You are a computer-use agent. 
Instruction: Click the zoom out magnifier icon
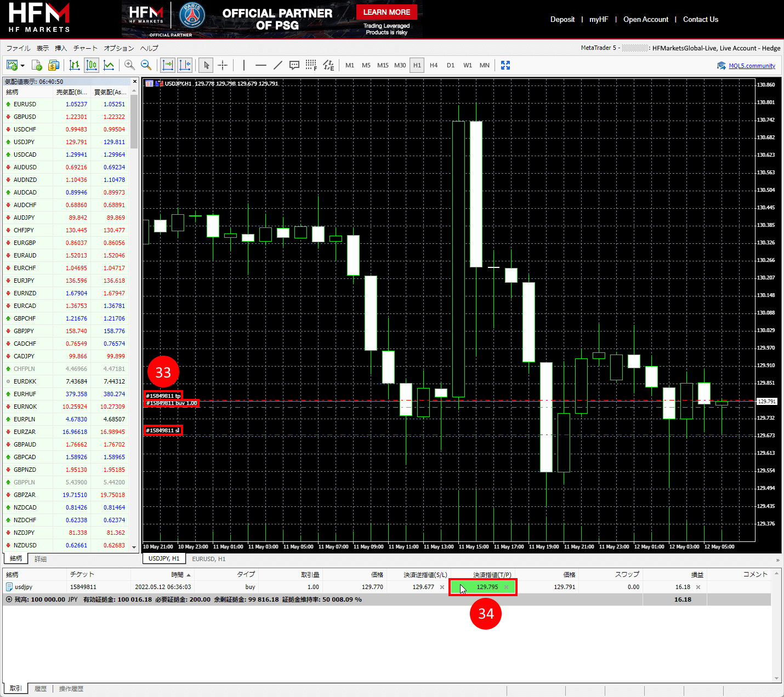coord(146,65)
